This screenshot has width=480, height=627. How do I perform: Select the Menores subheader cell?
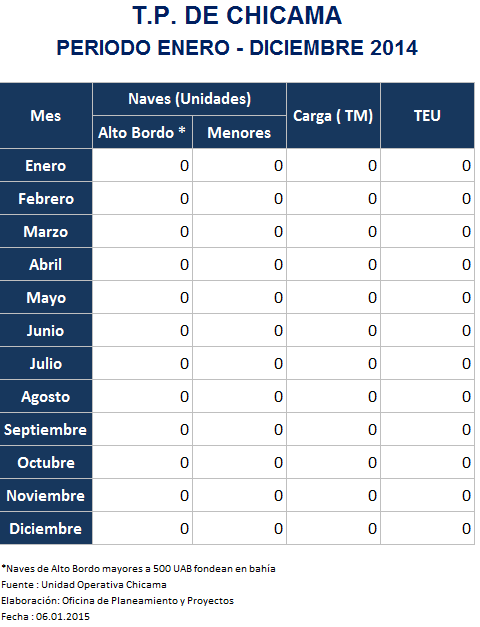coord(239,132)
